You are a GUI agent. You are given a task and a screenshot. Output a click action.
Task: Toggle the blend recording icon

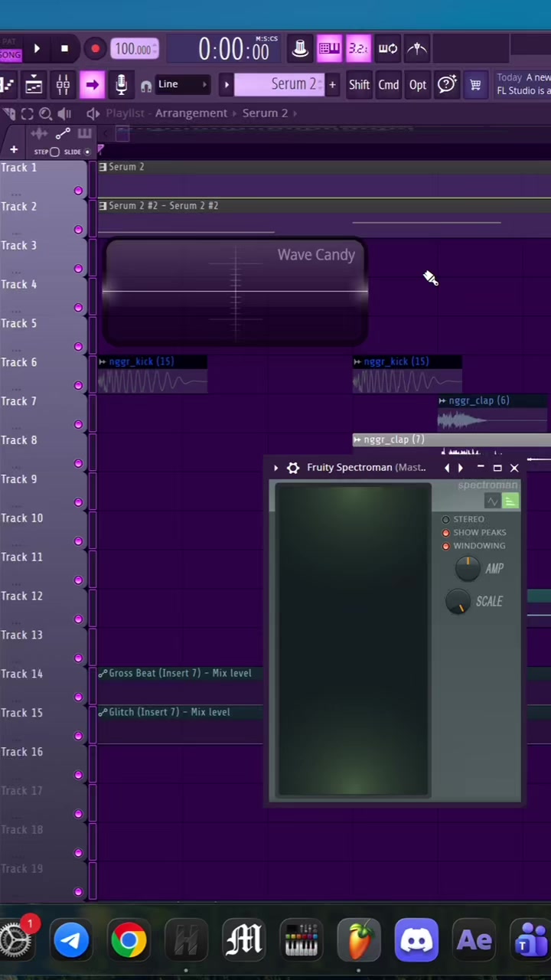417,49
